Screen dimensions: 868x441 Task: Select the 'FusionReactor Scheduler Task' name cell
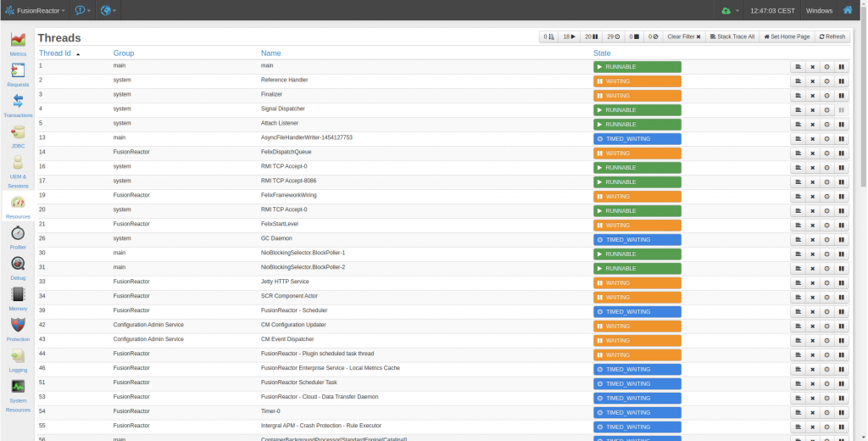pyautogui.click(x=299, y=382)
